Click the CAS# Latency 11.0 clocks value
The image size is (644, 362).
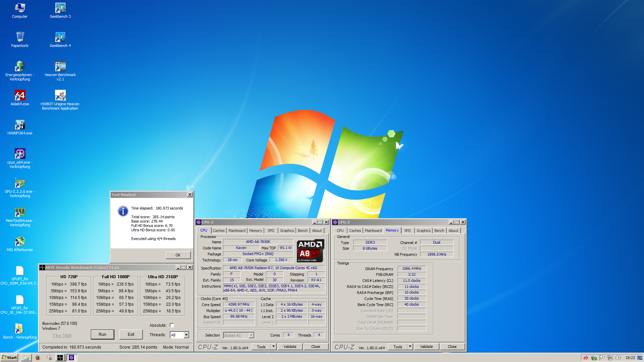tap(412, 281)
